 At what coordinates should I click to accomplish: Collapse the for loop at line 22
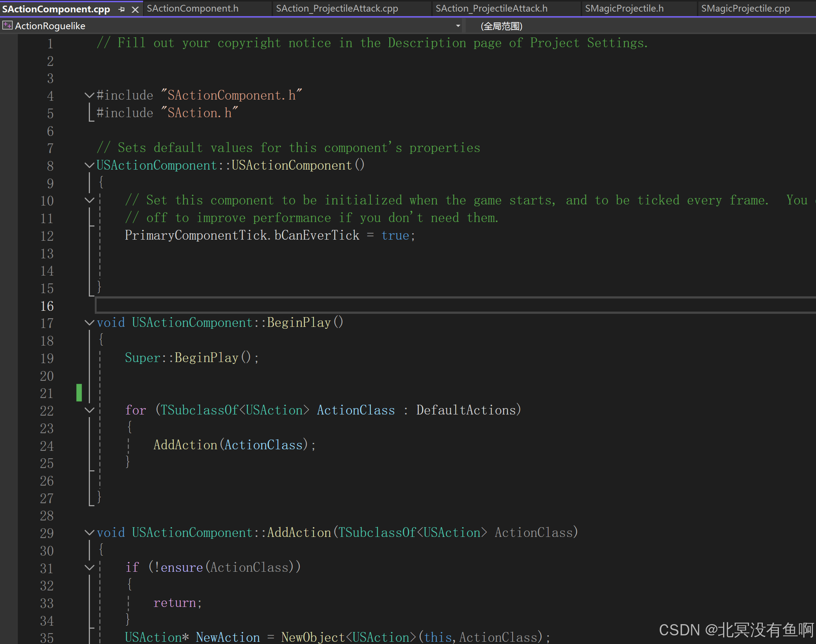(x=90, y=410)
